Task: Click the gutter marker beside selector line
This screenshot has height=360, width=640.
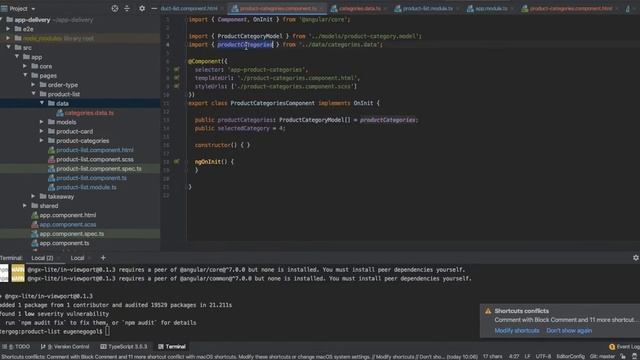Action: (x=176, y=69)
